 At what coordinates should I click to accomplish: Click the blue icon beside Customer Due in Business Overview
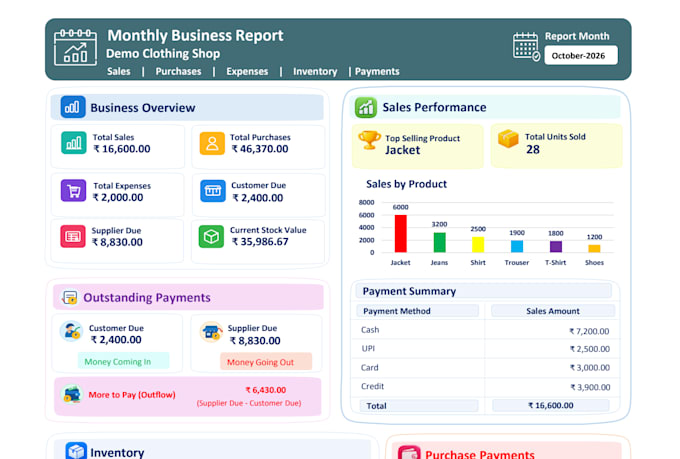213,191
